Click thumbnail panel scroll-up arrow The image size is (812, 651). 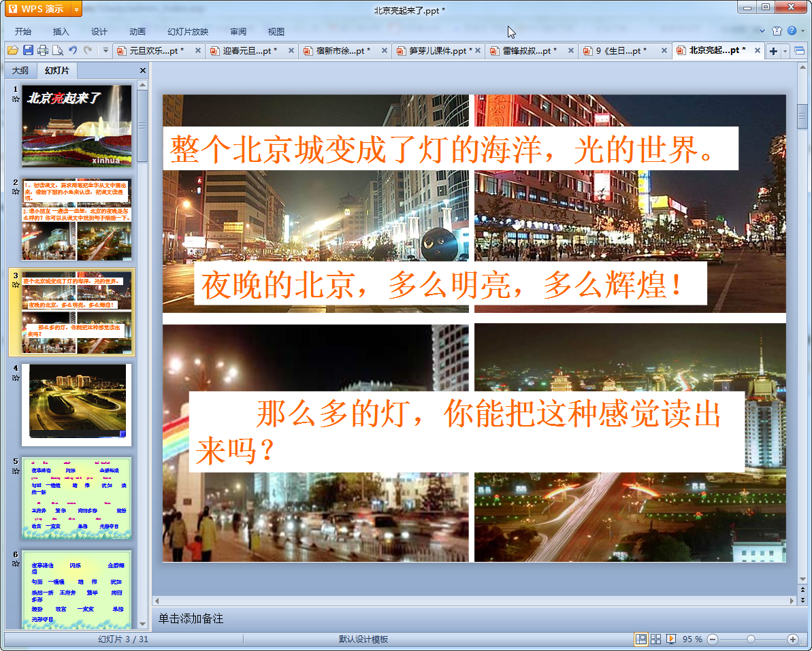[x=142, y=84]
